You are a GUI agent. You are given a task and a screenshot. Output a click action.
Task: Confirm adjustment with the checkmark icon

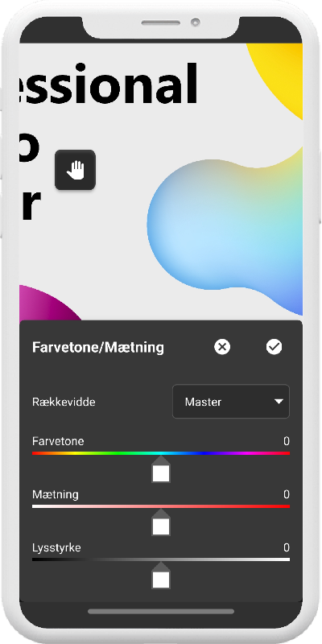274,347
